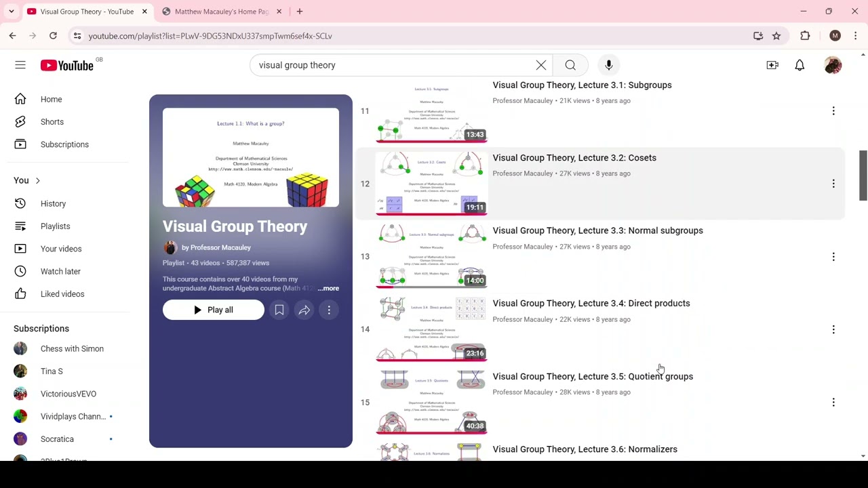
Task: Reload the page
Action: coord(53,35)
